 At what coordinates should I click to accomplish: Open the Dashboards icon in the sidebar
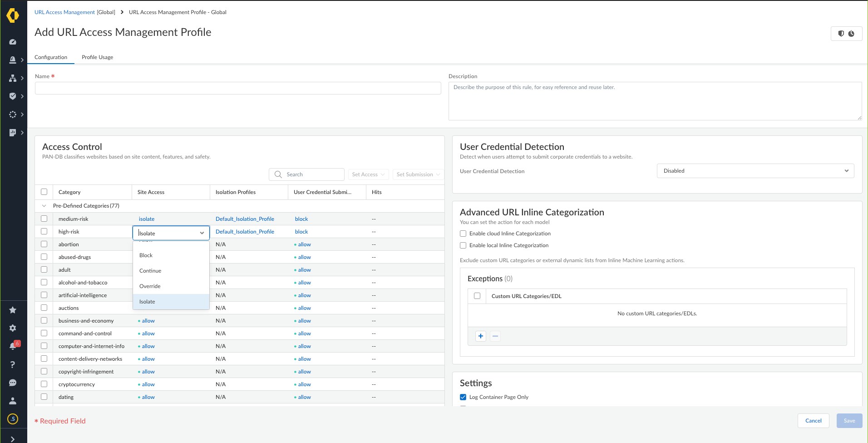[13, 41]
